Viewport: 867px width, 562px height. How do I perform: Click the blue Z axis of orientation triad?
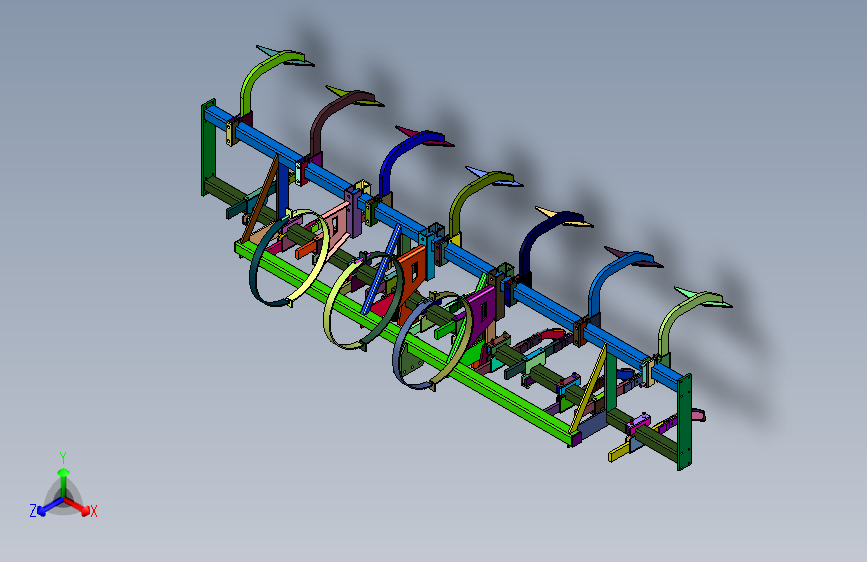[51, 507]
